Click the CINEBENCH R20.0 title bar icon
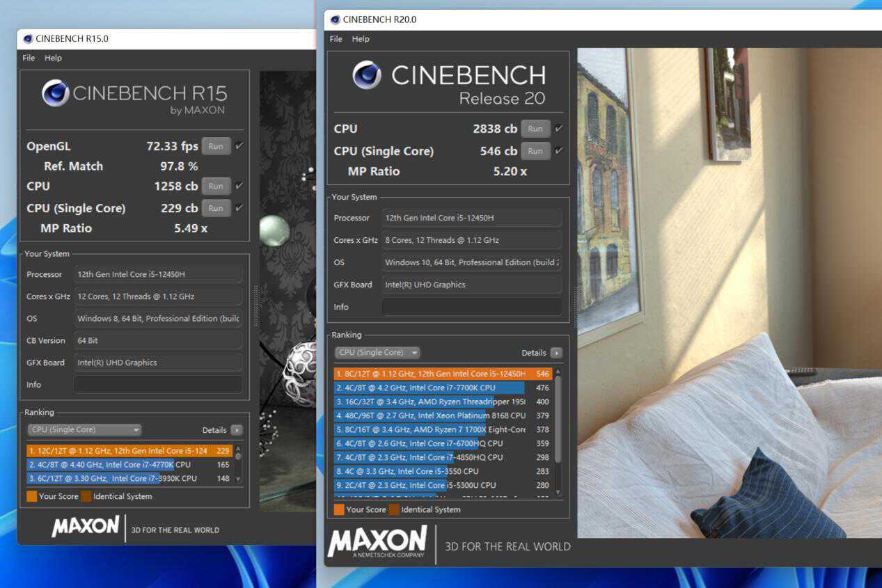 tap(336, 19)
